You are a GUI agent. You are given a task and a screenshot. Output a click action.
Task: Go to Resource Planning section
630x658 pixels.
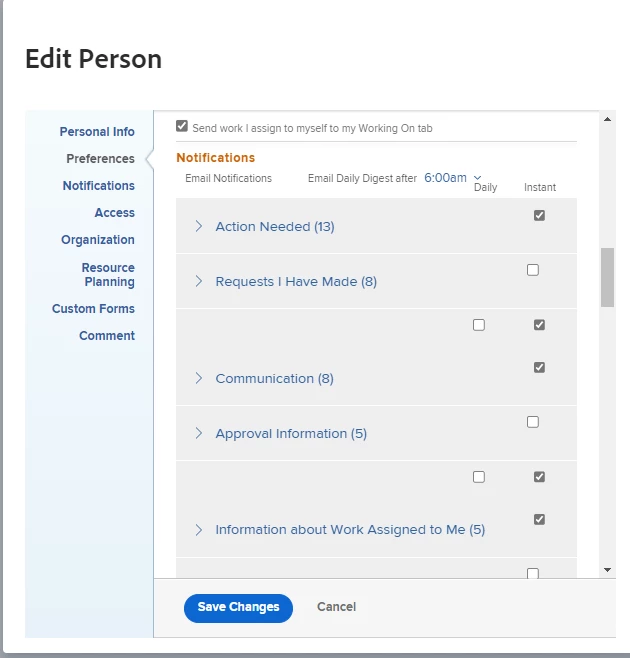108,274
